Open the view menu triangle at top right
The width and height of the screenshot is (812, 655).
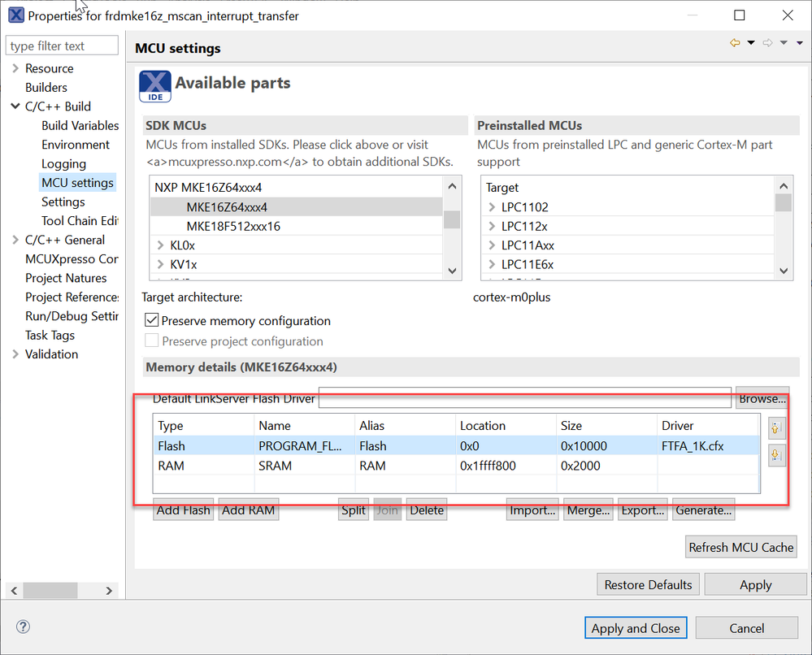coord(800,43)
